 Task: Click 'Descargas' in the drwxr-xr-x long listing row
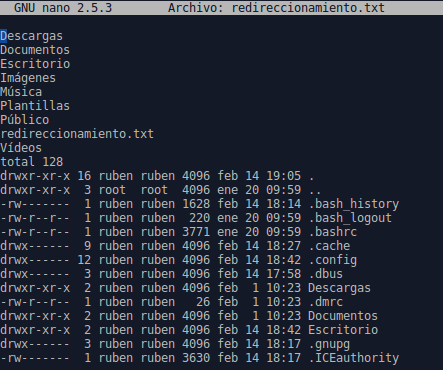point(339,288)
